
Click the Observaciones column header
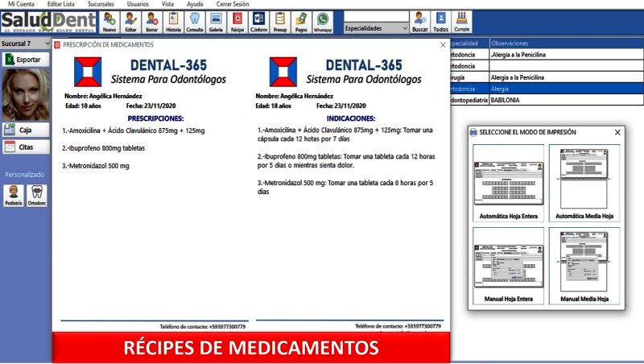click(x=567, y=43)
